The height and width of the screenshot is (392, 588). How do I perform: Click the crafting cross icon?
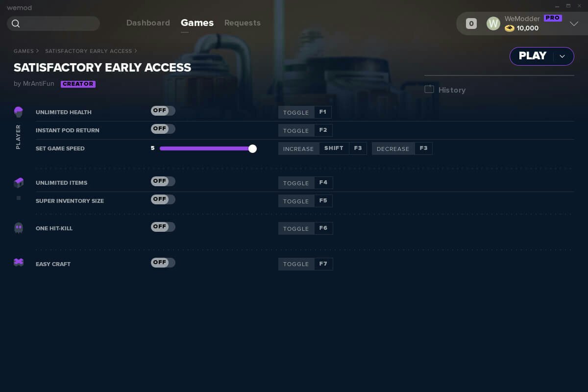coord(19,262)
